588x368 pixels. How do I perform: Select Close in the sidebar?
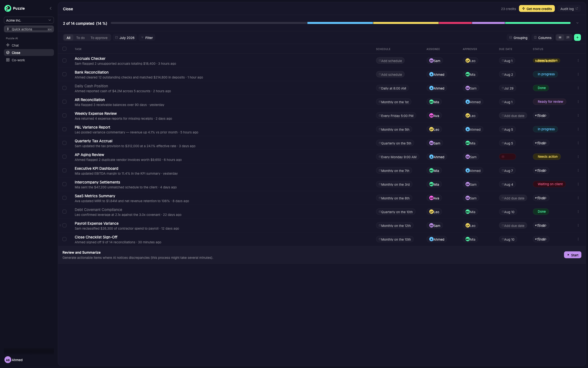tap(29, 53)
